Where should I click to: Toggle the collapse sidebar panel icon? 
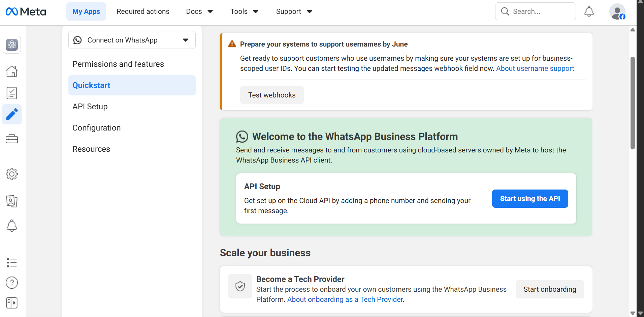pos(12,303)
